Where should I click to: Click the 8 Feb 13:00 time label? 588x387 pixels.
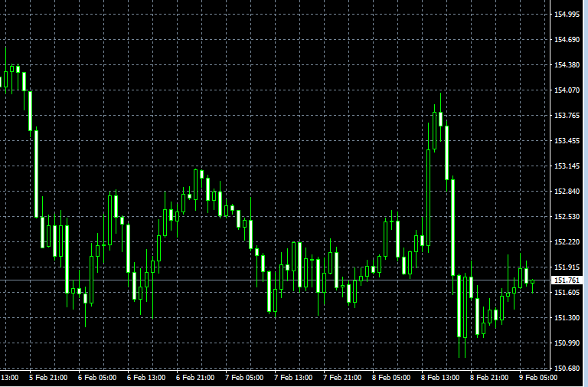point(440,378)
